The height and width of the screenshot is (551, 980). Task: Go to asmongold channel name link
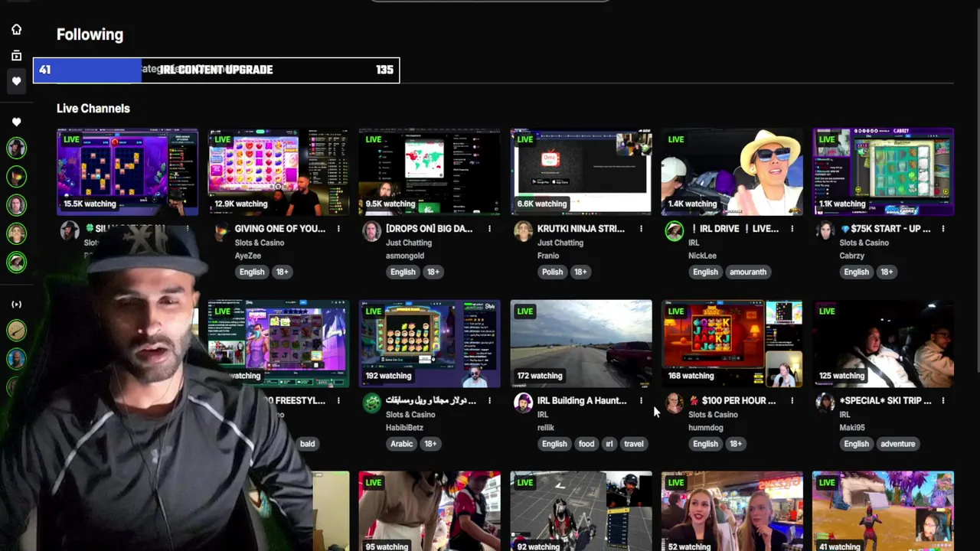(405, 256)
